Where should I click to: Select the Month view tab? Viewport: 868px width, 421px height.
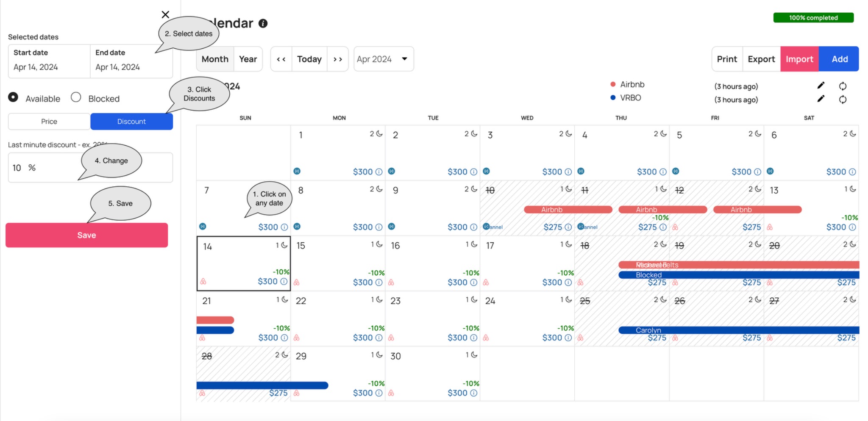coord(215,59)
